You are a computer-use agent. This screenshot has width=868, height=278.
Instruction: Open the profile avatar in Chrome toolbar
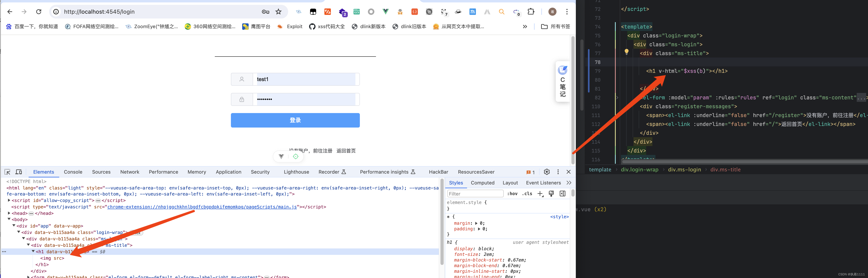(552, 12)
